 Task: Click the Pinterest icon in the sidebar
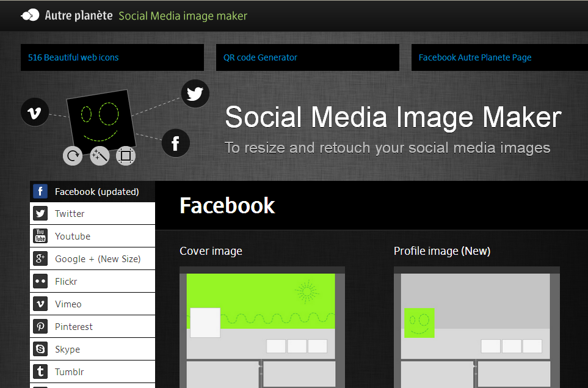40,326
